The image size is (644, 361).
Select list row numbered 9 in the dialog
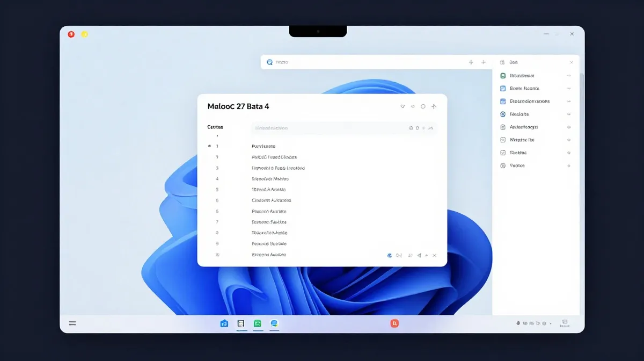[x=322, y=244]
